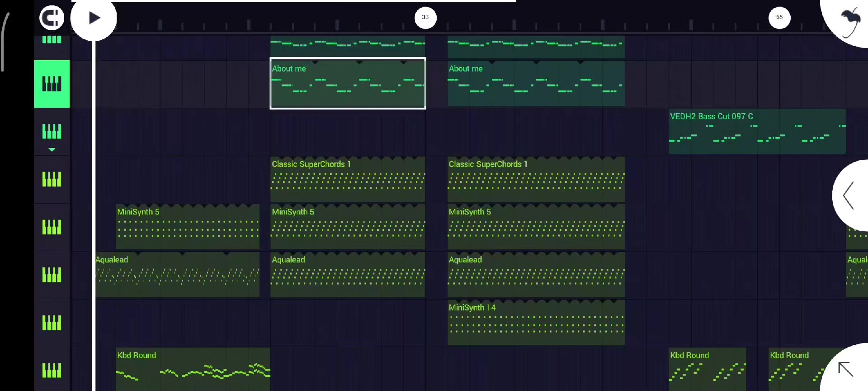Select the About me clip after bar 33
868x391 pixels.
coord(536,83)
